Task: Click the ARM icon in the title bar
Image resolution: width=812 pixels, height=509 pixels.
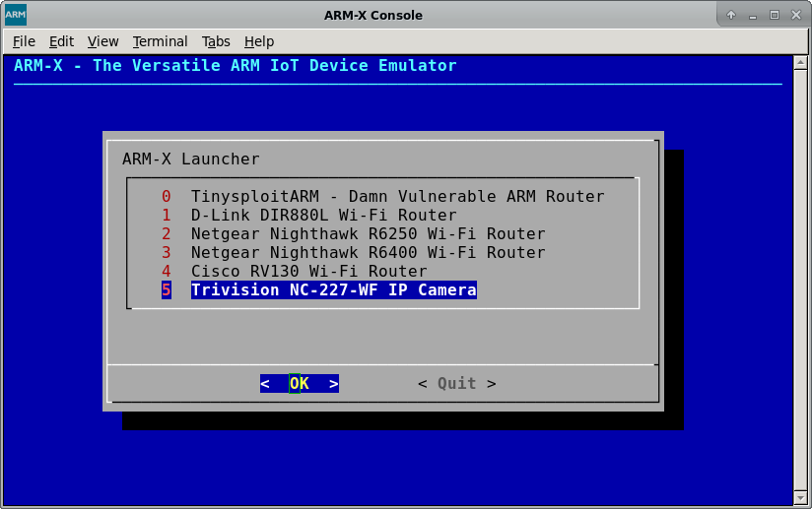Action: pos(16,15)
